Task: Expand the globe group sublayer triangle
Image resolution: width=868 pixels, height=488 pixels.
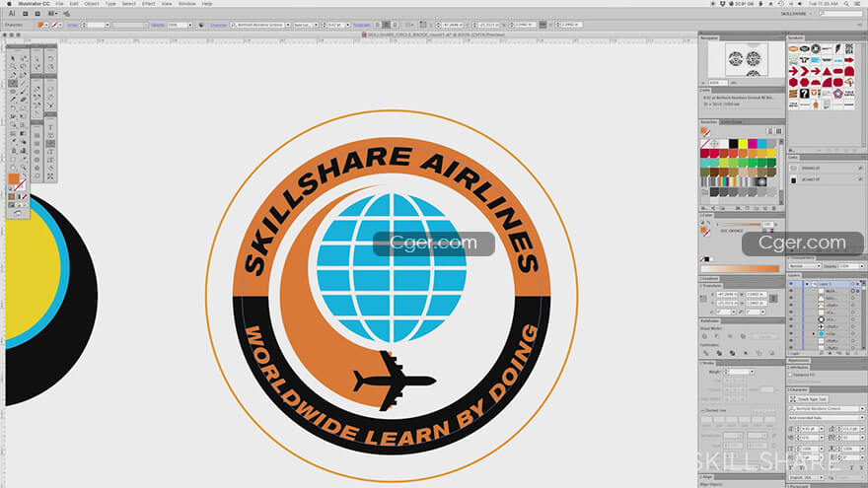Action: [814, 333]
